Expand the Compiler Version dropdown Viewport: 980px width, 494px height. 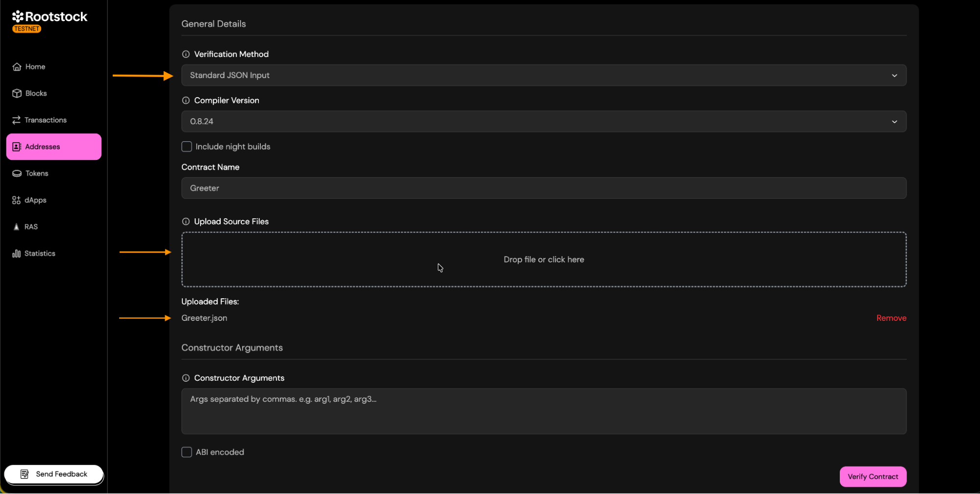[x=543, y=122]
